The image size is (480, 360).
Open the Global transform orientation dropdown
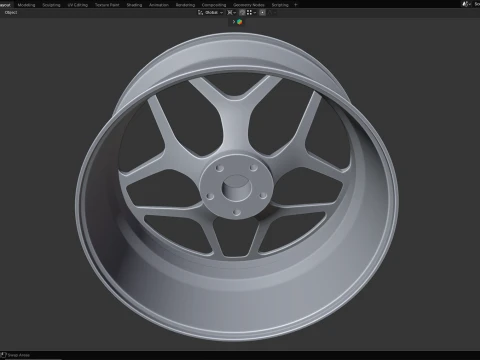210,12
